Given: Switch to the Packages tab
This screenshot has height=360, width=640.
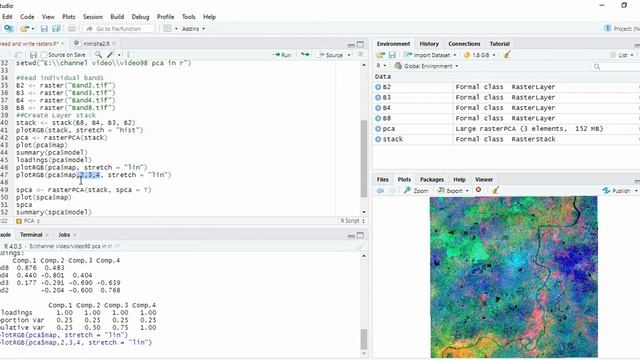Looking at the screenshot, I should 432,180.
